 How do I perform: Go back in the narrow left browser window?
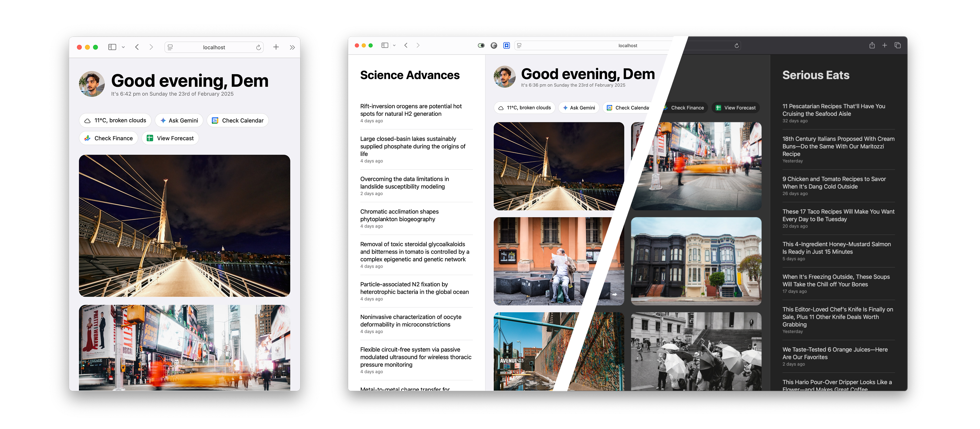pyautogui.click(x=137, y=47)
